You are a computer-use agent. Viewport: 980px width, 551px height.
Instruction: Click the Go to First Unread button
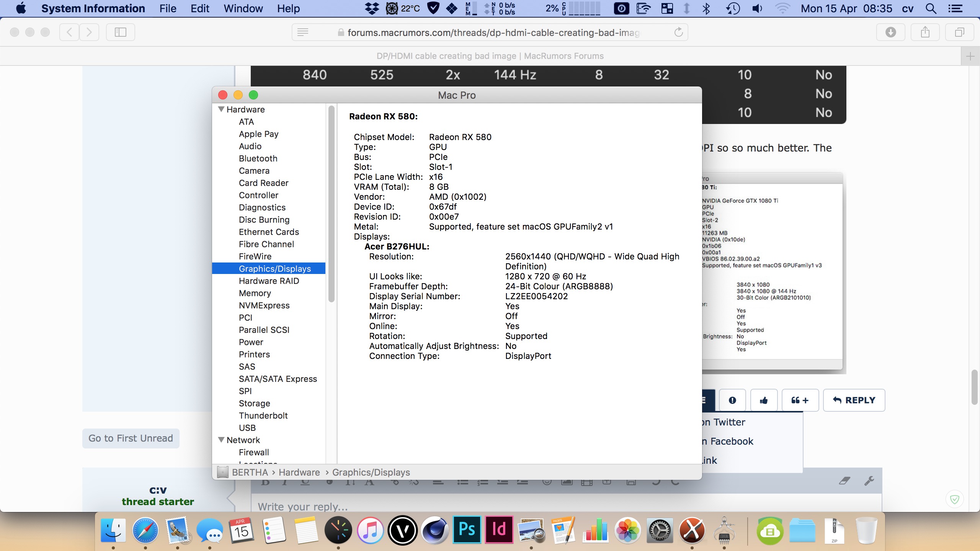(x=131, y=438)
